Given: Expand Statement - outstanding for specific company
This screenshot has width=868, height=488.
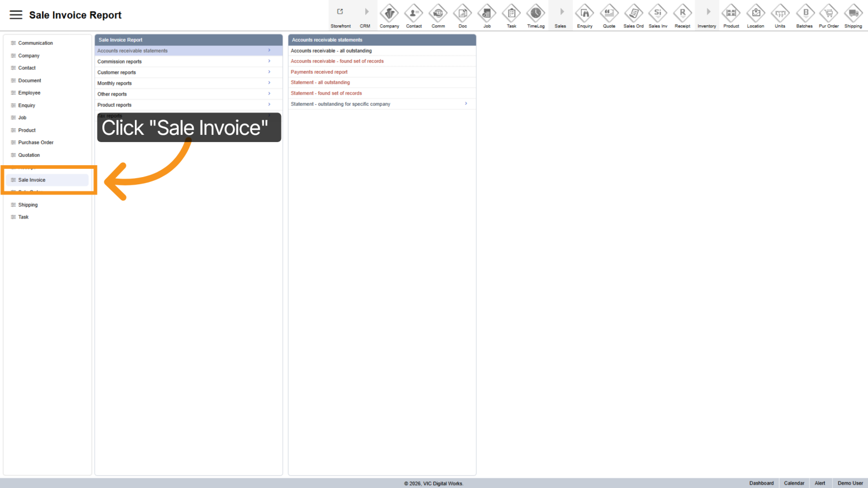Looking at the screenshot, I should pyautogui.click(x=379, y=104).
